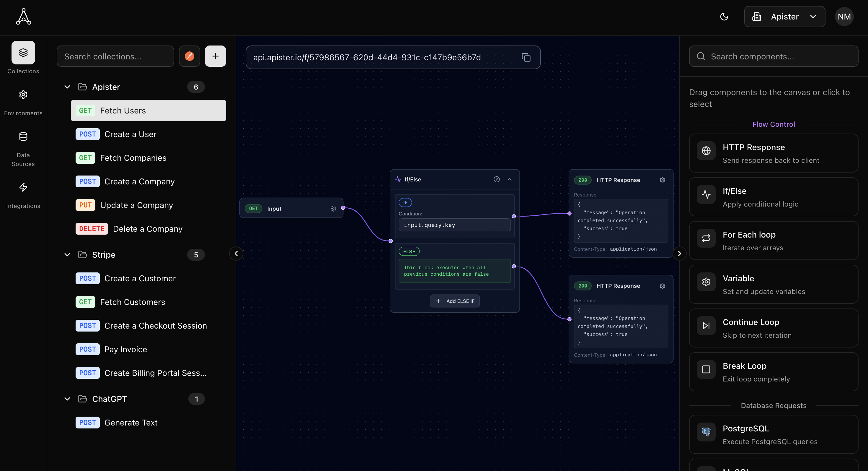Select the For Each loop component
Screen dimensions: 868x471
tap(773, 241)
